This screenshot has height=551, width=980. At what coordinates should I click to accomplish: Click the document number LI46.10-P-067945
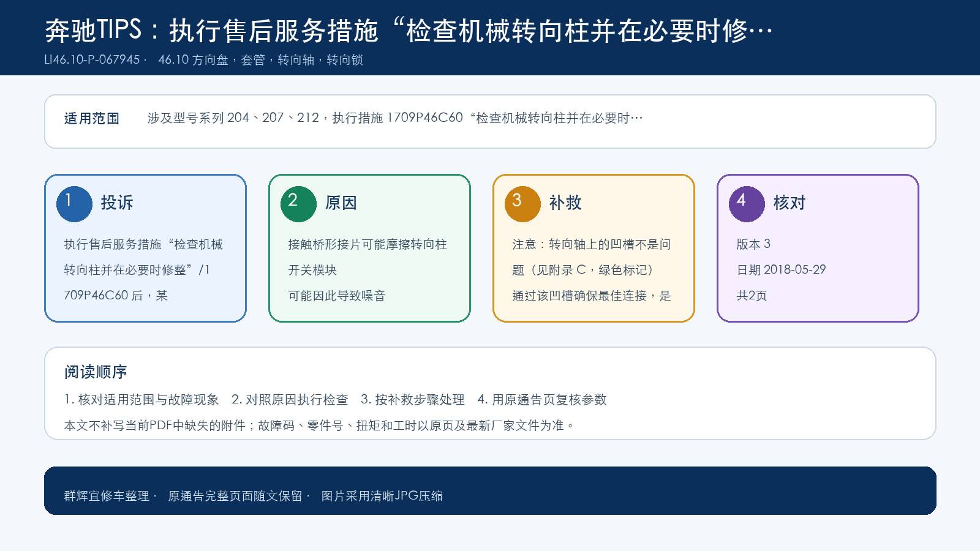point(92,60)
